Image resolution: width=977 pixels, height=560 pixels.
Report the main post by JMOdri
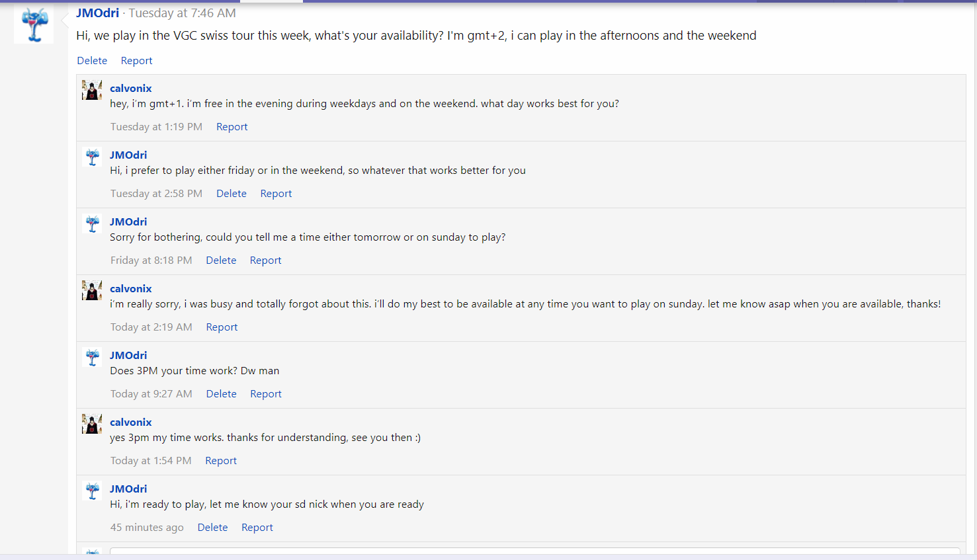click(x=136, y=61)
